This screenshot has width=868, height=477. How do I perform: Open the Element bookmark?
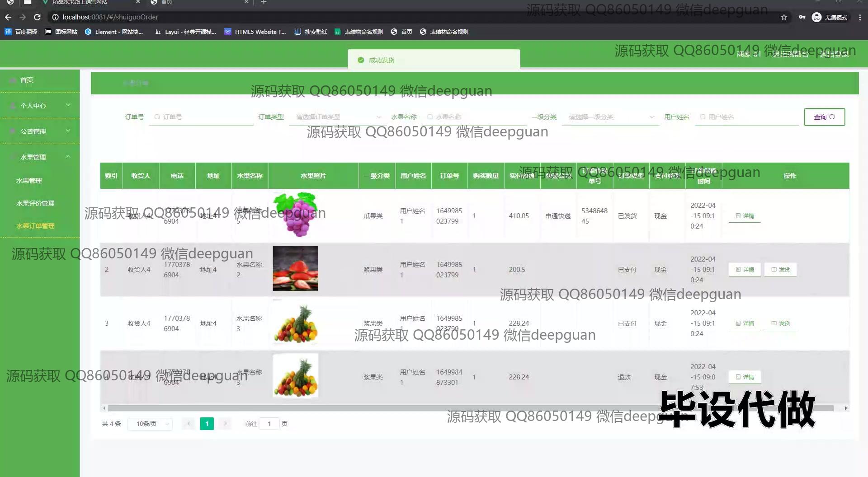click(x=114, y=32)
